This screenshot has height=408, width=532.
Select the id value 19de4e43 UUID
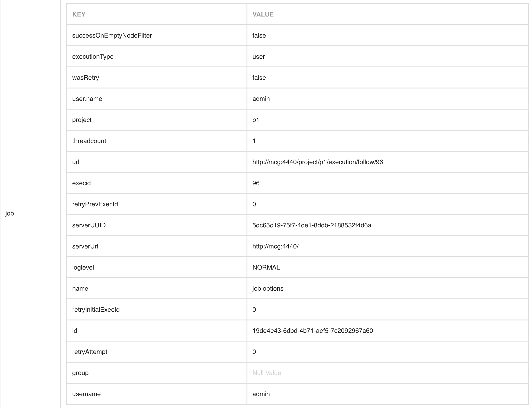pyautogui.click(x=313, y=331)
